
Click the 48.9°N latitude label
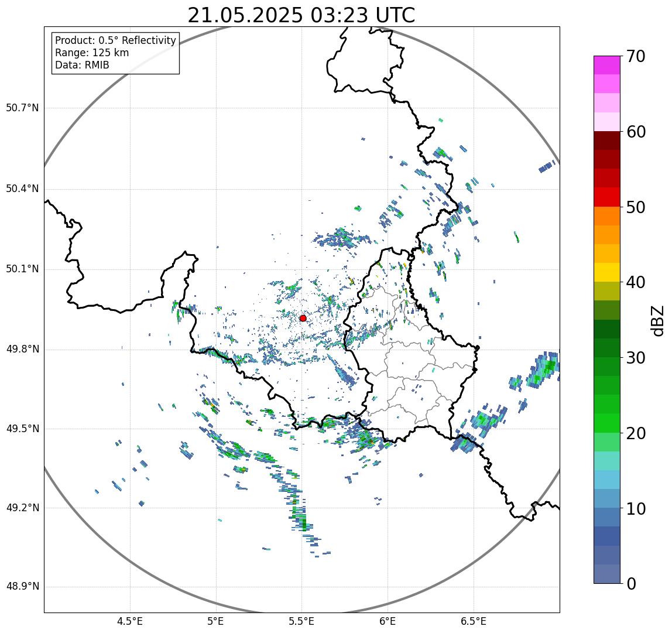coord(22,587)
